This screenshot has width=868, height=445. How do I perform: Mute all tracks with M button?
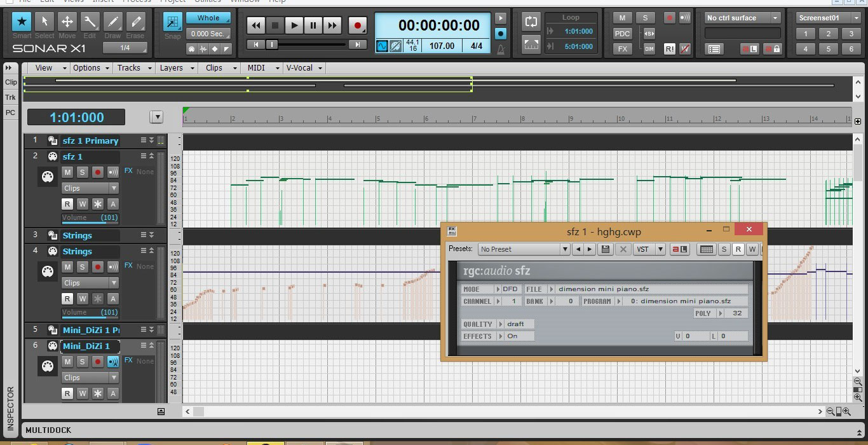[x=622, y=18]
